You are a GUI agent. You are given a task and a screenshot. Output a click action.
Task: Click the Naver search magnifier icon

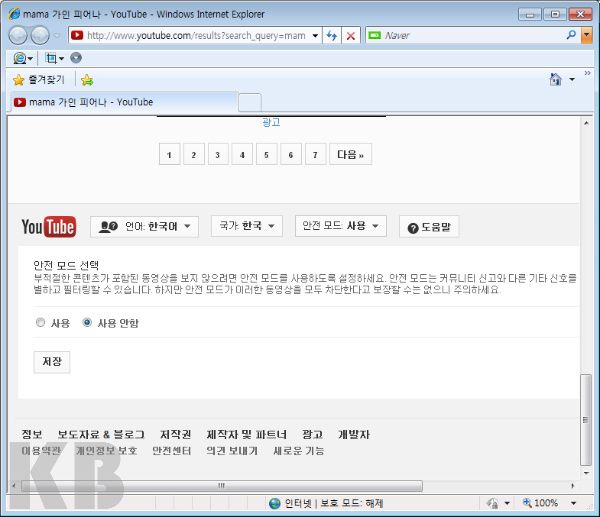coord(571,35)
